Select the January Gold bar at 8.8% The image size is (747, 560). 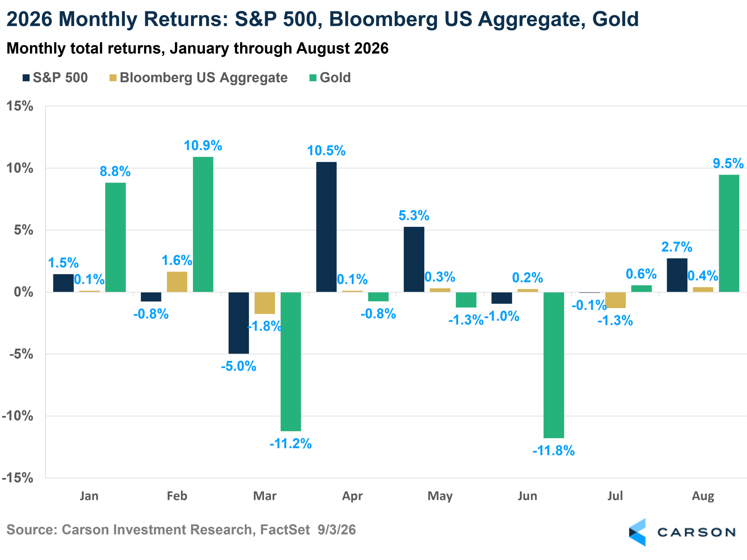point(116,237)
